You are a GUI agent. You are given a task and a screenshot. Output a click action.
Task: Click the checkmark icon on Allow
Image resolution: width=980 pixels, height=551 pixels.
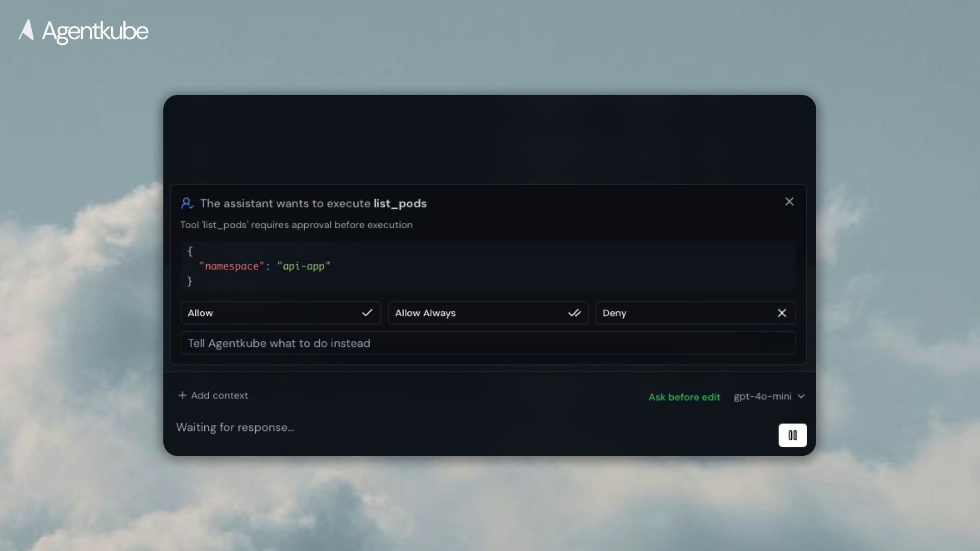coord(367,313)
